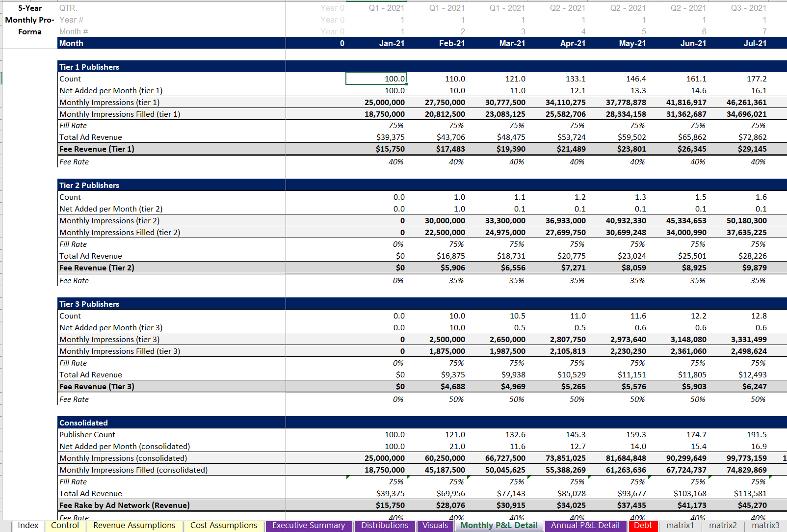Switch to the Debt sheet tab
Screen dimensions: 787x532
pyautogui.click(x=643, y=526)
